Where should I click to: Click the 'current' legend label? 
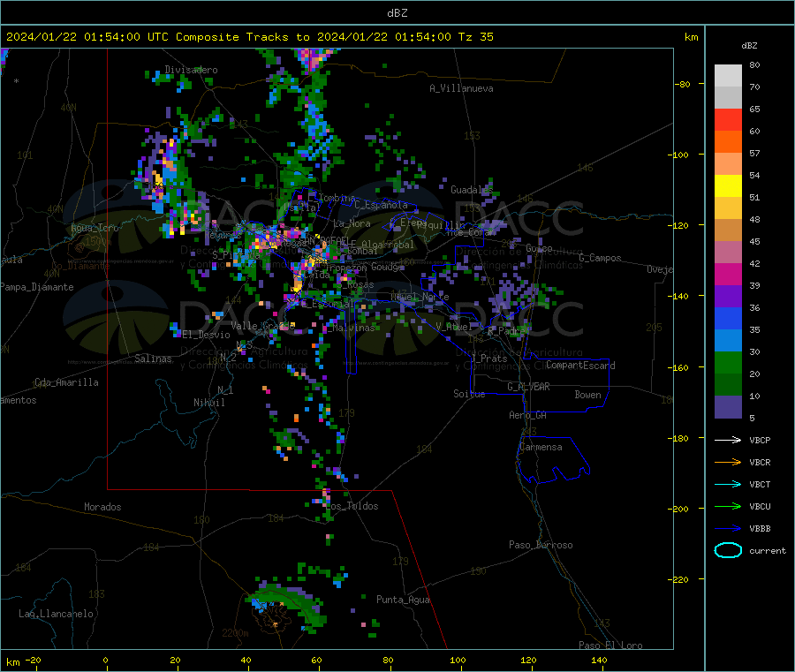tap(768, 551)
